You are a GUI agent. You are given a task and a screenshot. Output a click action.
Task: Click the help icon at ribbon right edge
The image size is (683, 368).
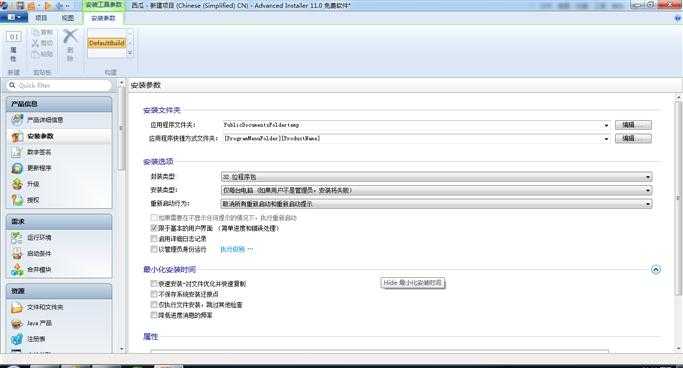click(x=678, y=18)
